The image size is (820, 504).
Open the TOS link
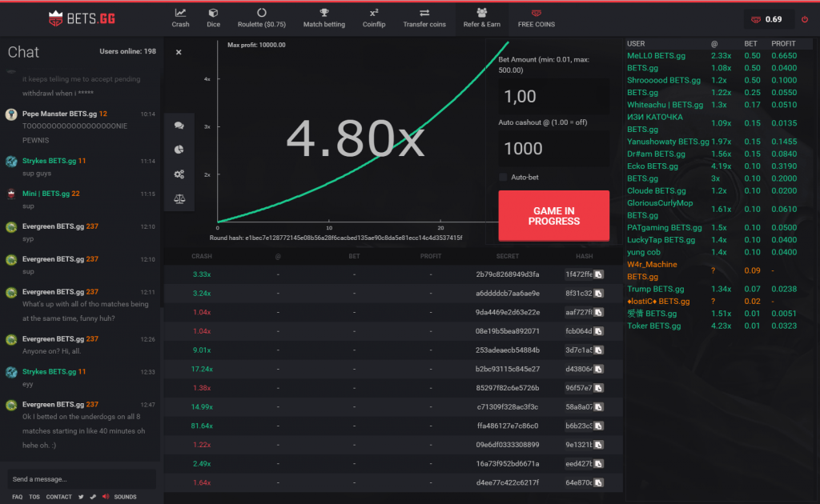click(34, 497)
